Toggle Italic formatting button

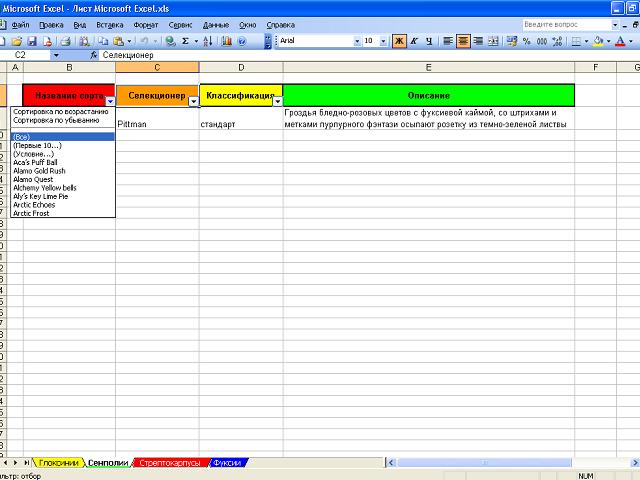(x=414, y=41)
